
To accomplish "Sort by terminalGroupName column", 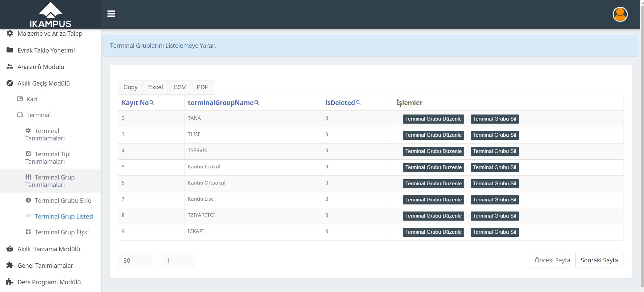I will [221, 103].
